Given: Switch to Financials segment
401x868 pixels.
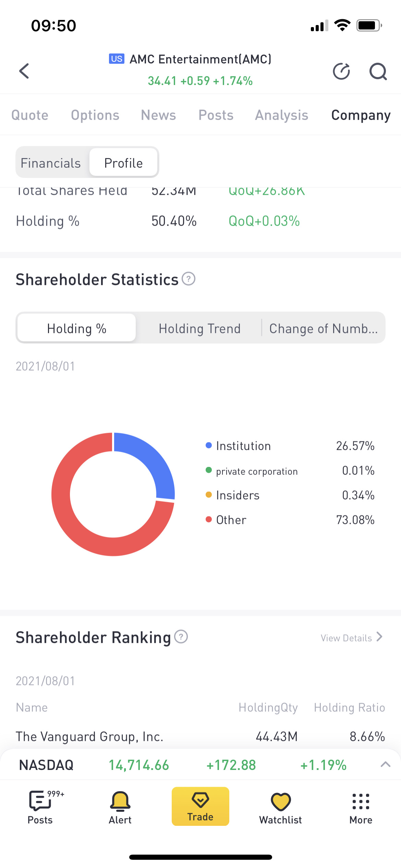Looking at the screenshot, I should tap(51, 163).
